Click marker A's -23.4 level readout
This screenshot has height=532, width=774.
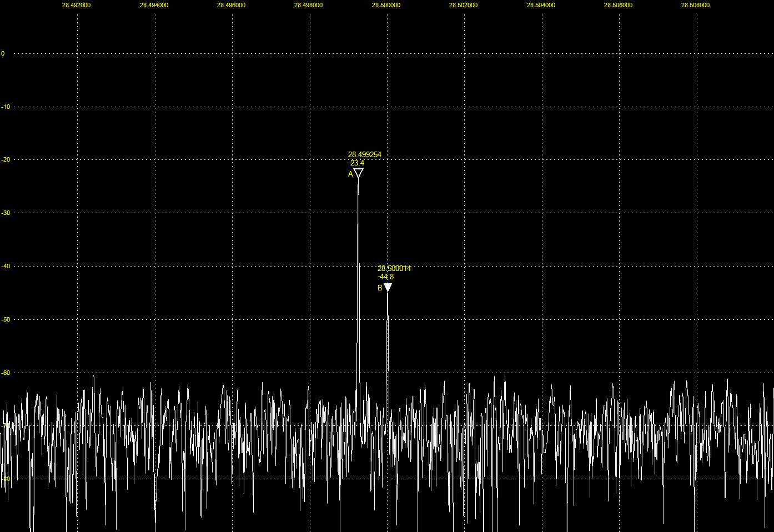[356, 163]
